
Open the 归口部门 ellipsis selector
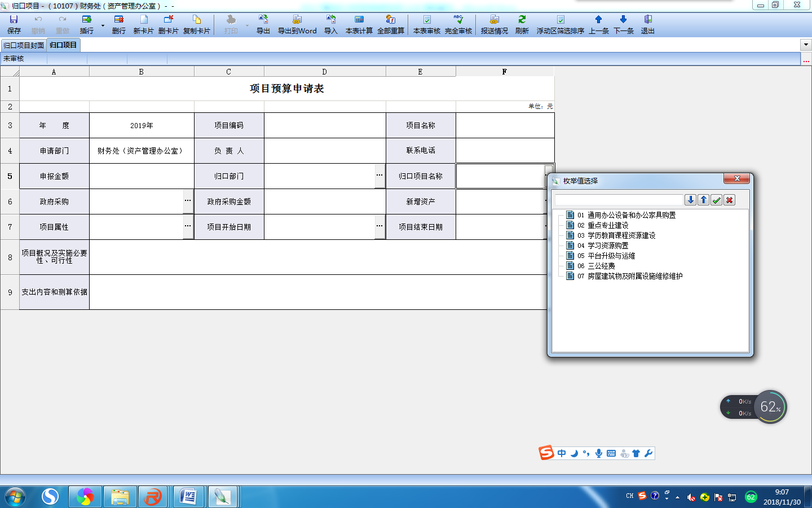[x=379, y=176]
